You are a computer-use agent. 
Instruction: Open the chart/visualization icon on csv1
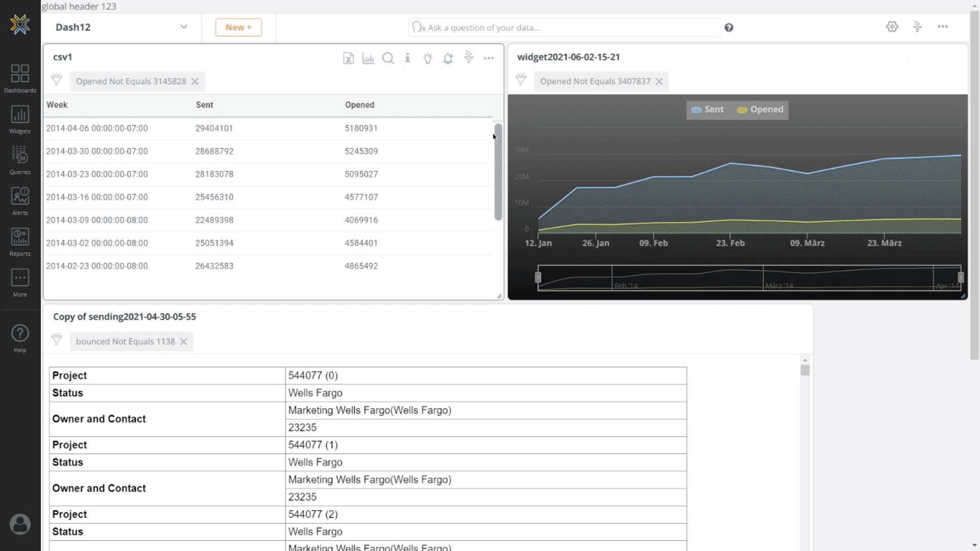[x=368, y=58]
